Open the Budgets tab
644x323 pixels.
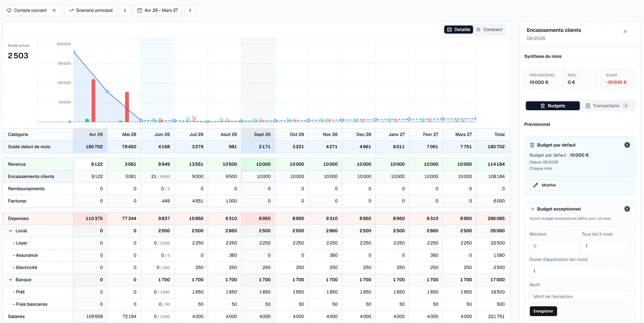point(553,106)
